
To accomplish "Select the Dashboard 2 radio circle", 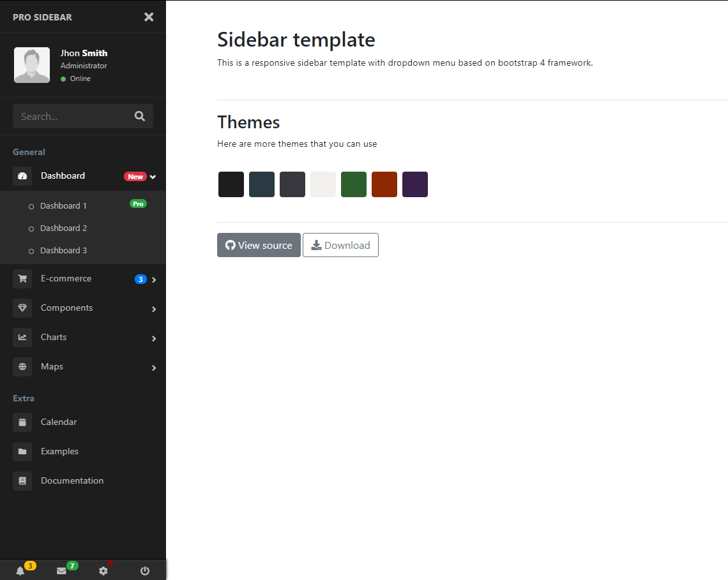I will [x=30, y=228].
